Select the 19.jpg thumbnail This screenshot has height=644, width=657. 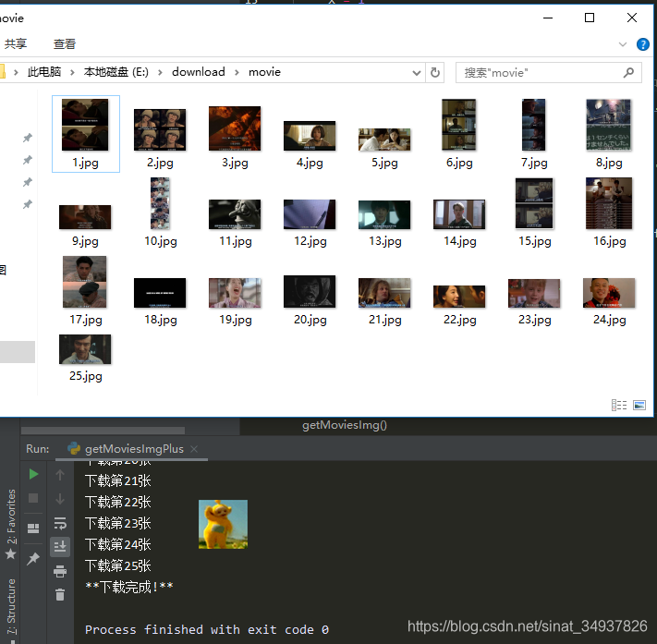pos(235,293)
